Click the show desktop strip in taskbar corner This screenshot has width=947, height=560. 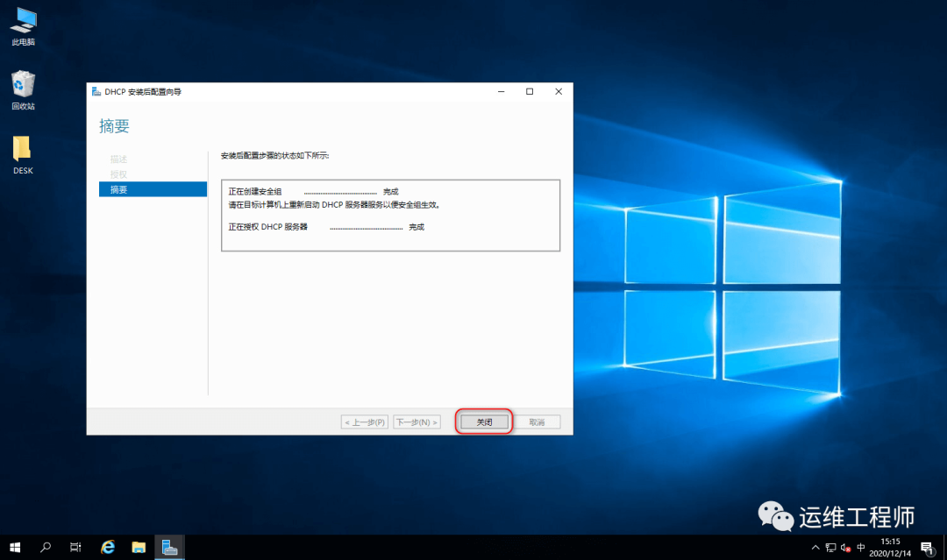click(x=944, y=548)
